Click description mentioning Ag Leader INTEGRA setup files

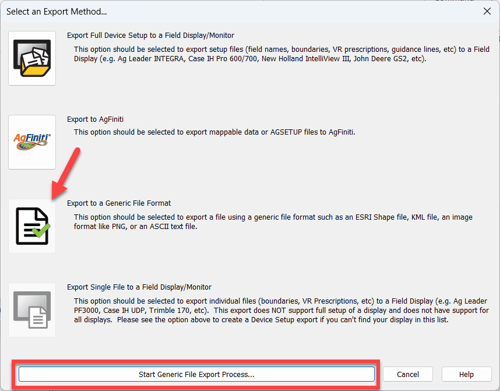[x=282, y=54]
